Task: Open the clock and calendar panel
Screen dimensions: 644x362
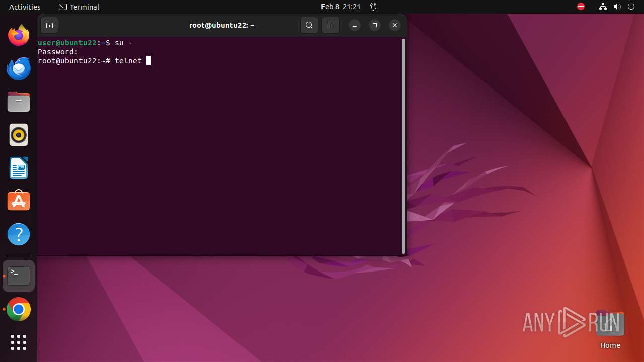Action: coord(341,7)
